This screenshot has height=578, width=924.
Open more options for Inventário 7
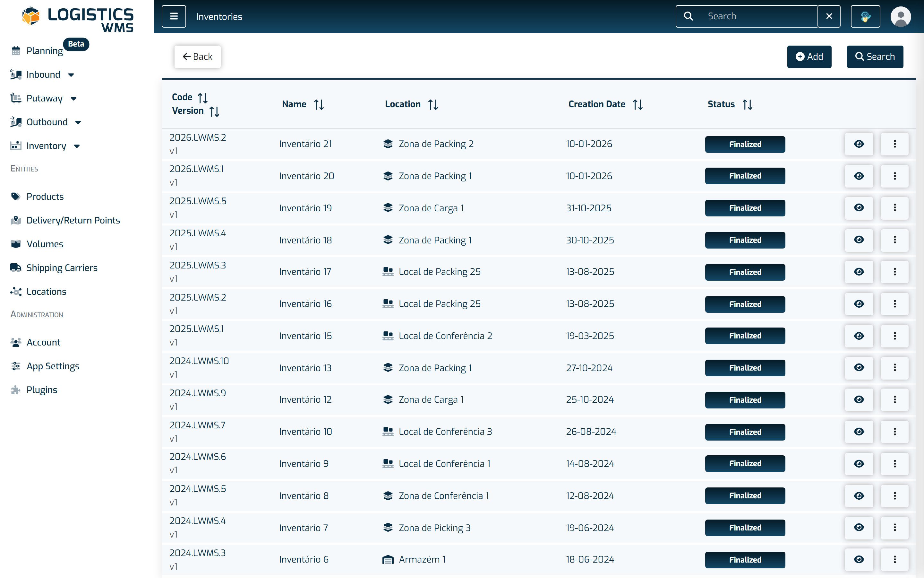894,528
